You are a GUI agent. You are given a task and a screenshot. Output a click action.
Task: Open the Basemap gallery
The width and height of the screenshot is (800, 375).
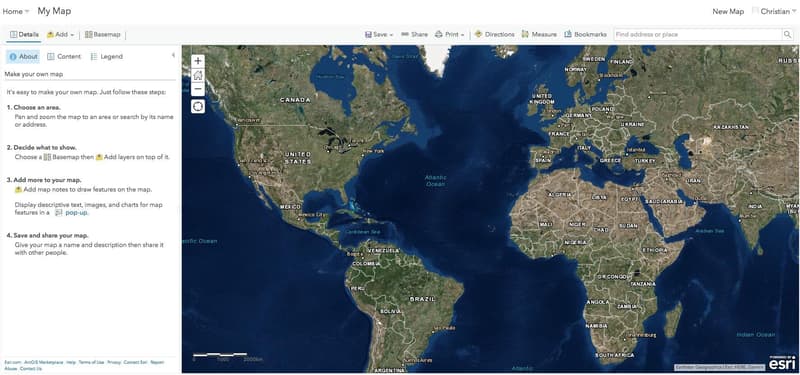pos(103,35)
